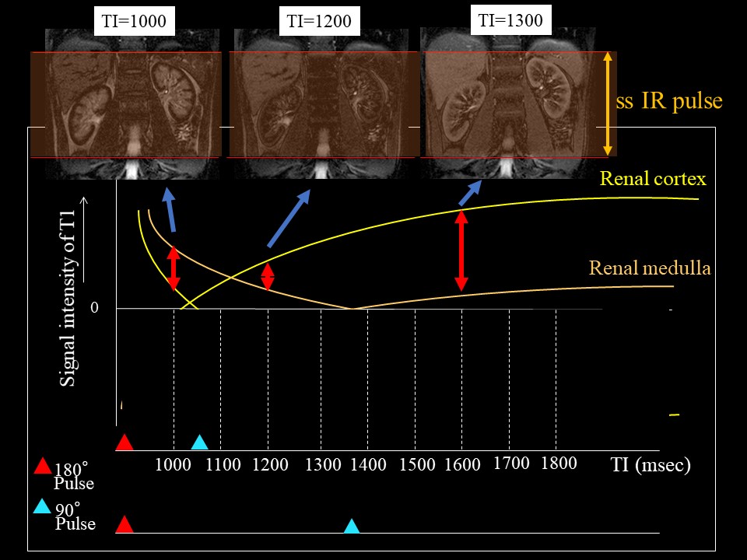Click the red double arrow above 1600
The image size is (747, 560).
coord(461,250)
